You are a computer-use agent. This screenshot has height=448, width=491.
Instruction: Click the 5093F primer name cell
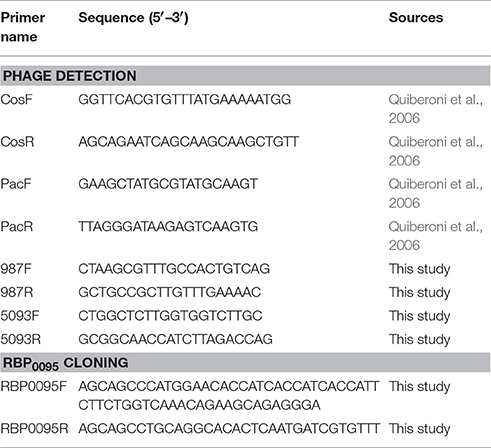point(20,316)
